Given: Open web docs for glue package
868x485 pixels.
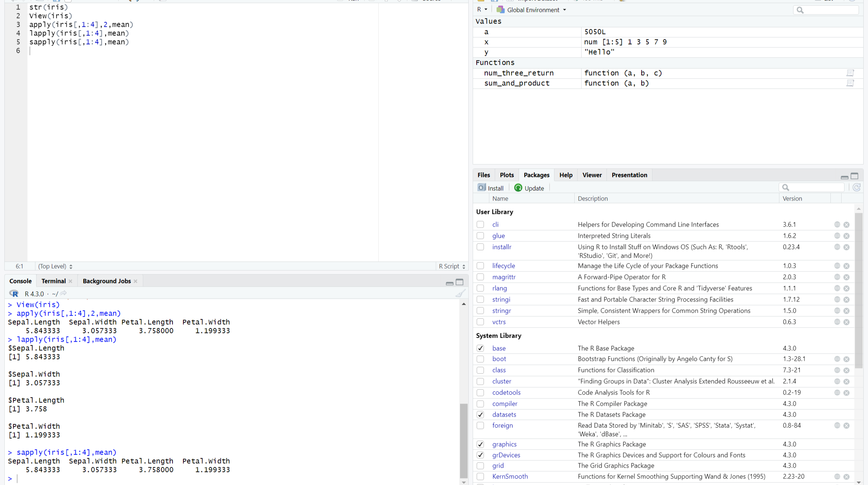Looking at the screenshot, I should coord(837,236).
